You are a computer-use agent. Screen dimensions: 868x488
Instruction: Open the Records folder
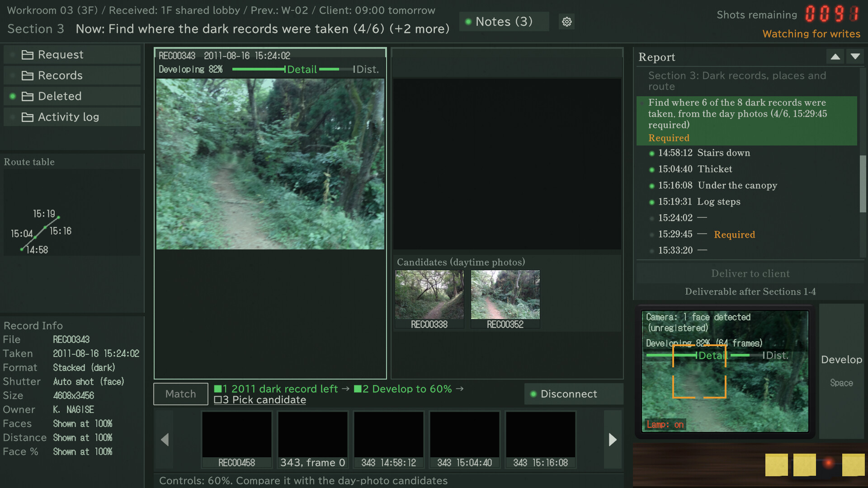72,75
